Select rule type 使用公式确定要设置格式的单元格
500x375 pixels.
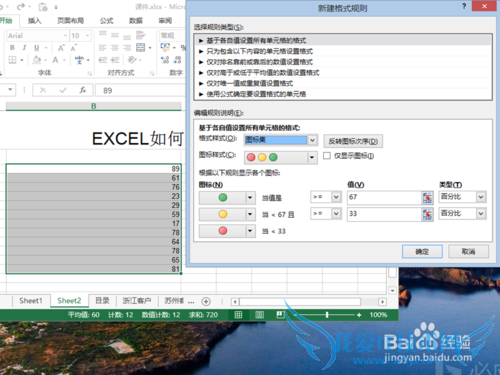pyautogui.click(x=343, y=94)
